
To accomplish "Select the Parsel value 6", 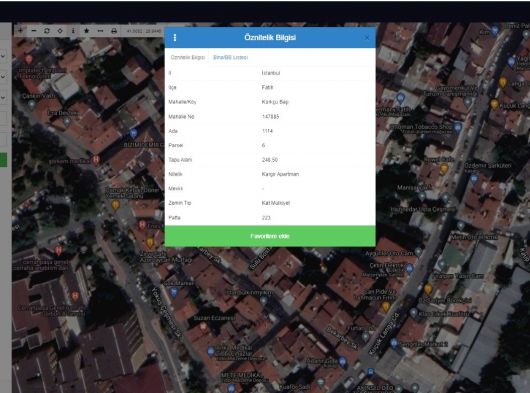I will pyautogui.click(x=263, y=145).
